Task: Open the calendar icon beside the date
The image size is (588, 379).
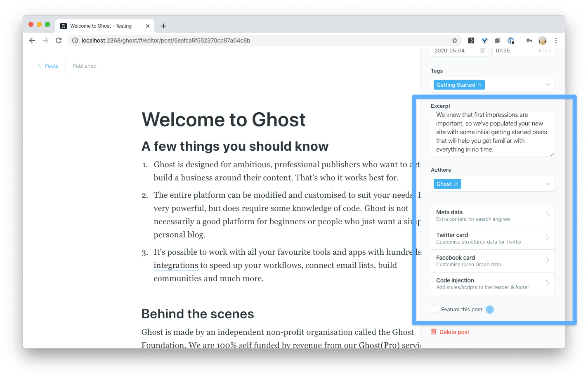Action: (482, 51)
